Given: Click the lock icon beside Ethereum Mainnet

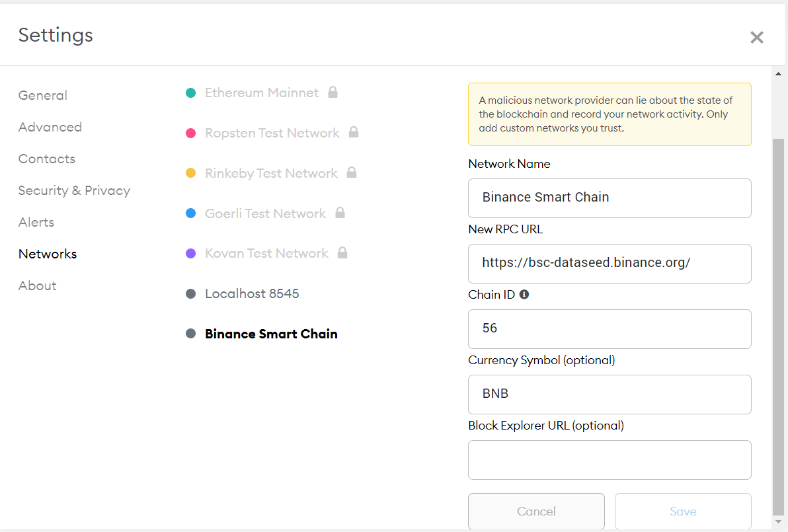Looking at the screenshot, I should tap(333, 92).
